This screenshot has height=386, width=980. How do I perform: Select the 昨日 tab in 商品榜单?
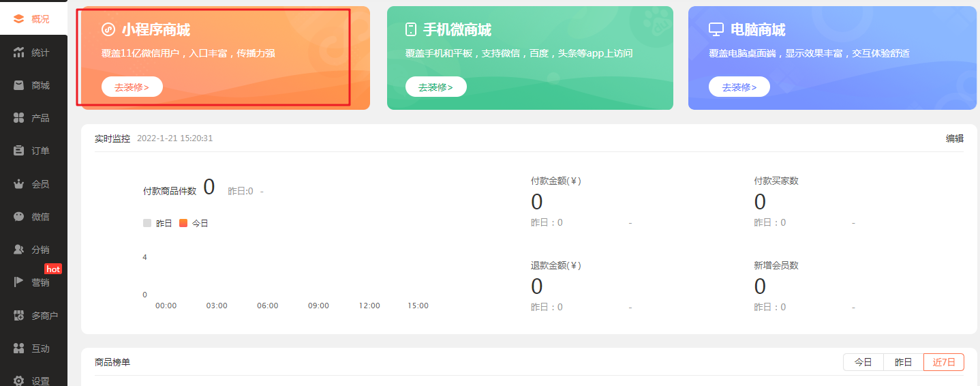(x=904, y=362)
